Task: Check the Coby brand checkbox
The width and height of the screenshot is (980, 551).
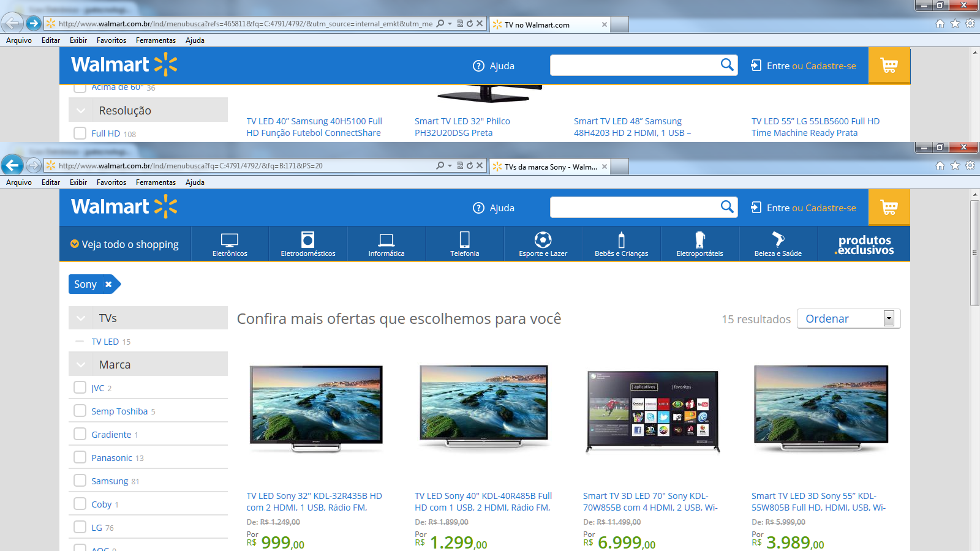Action: 80,504
